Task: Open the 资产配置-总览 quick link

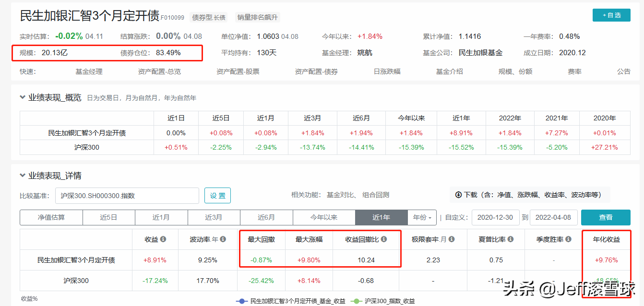Action: point(159,71)
